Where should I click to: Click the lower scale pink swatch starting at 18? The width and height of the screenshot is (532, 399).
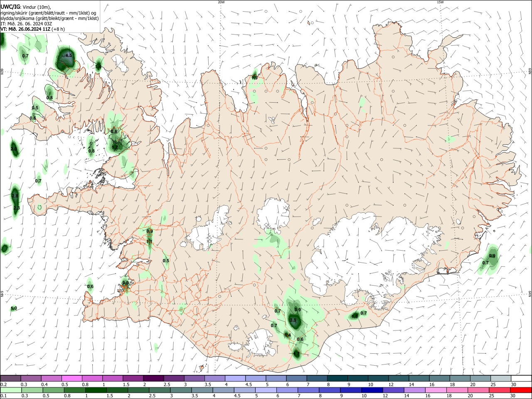(456, 390)
